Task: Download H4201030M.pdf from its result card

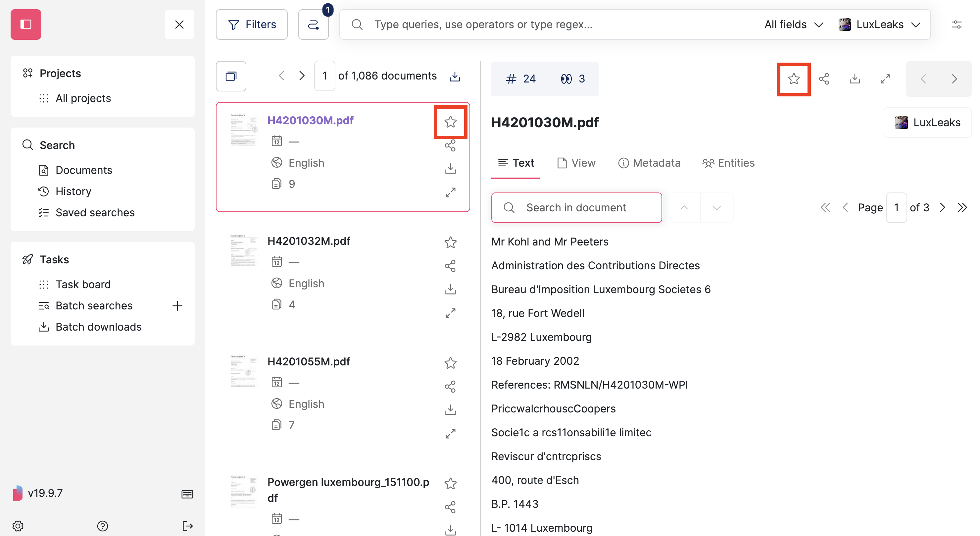Action: coord(450,169)
